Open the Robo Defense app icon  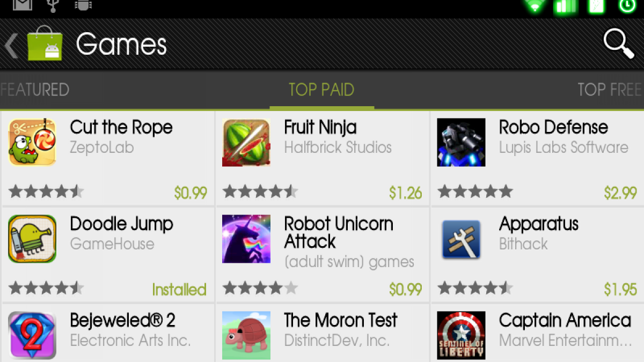click(461, 143)
